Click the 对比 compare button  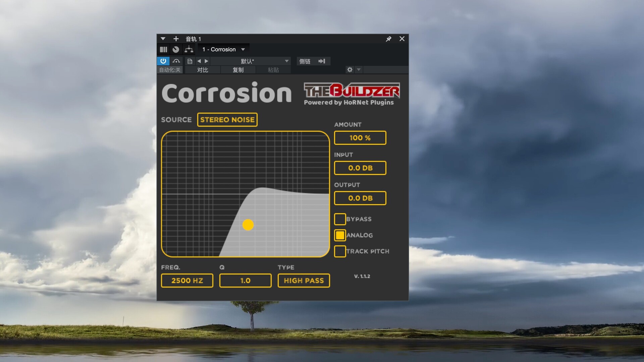[203, 70]
